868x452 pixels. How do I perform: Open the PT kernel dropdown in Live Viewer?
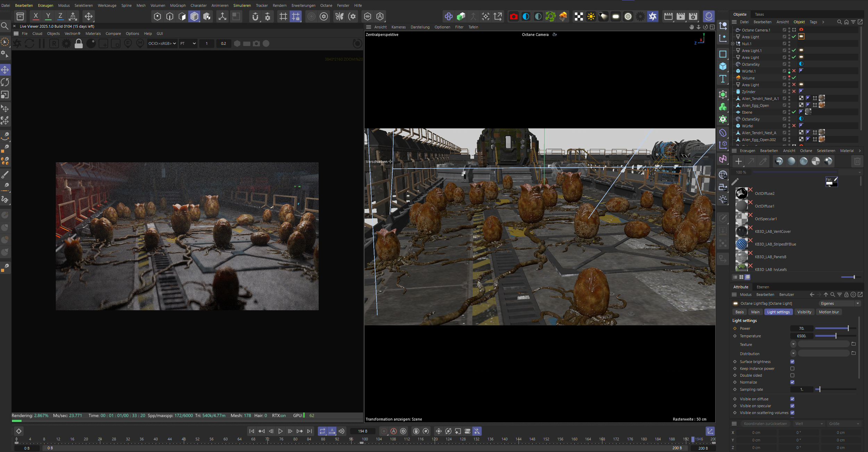pos(188,43)
